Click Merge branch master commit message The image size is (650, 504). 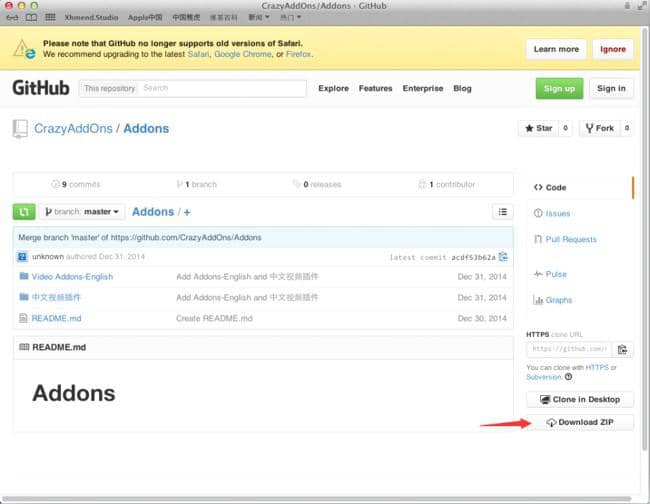tap(140, 237)
